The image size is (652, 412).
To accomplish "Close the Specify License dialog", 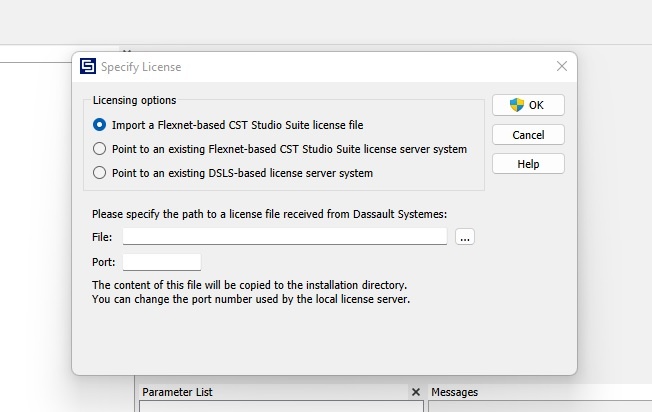I will coord(561,67).
